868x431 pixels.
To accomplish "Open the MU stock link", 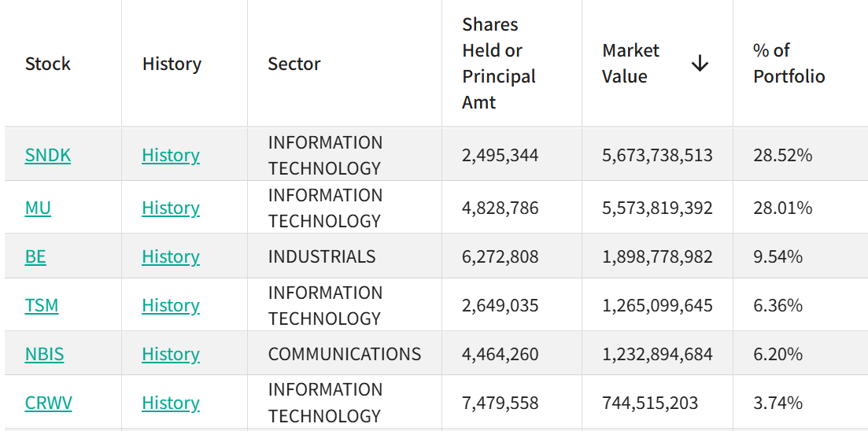I will (x=38, y=208).
